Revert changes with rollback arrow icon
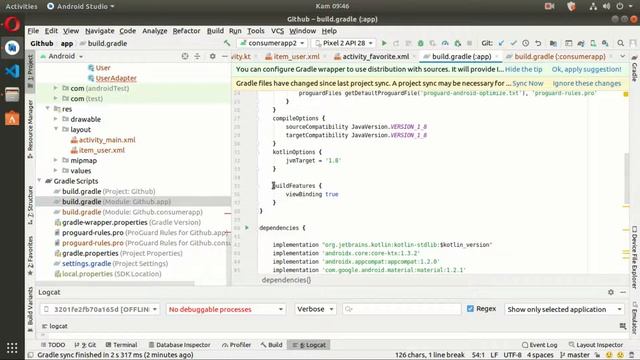Screen dimensions: 640x360 point(538,43)
